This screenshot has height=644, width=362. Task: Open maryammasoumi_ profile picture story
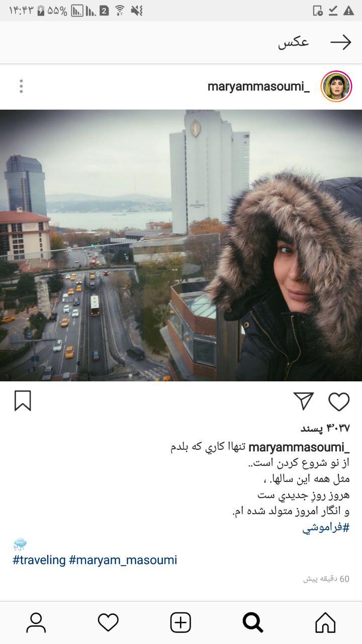(x=336, y=86)
